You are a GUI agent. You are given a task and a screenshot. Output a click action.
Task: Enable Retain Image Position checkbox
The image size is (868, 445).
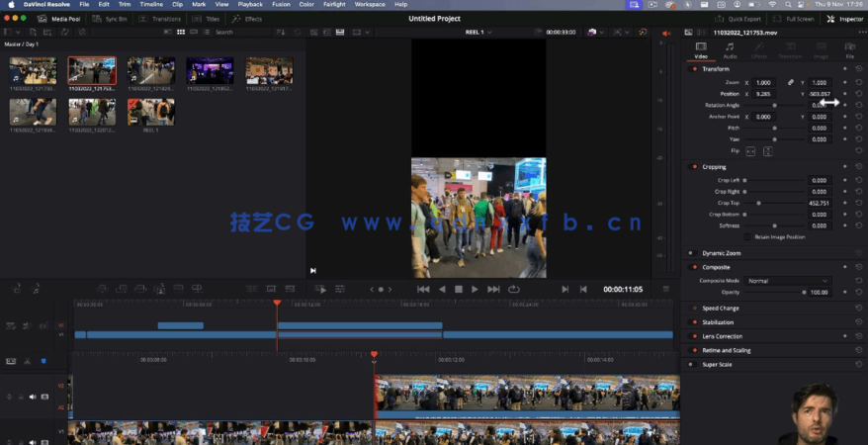[747, 237]
